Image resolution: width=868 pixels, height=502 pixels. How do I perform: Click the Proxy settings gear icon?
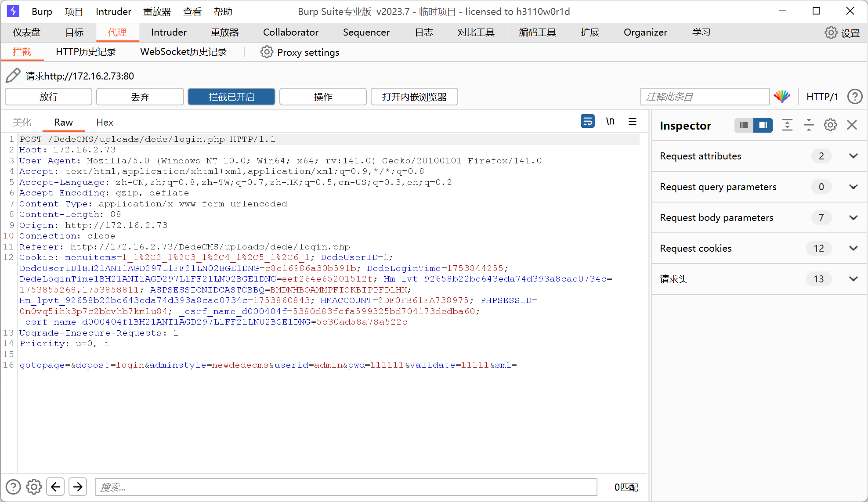point(267,52)
